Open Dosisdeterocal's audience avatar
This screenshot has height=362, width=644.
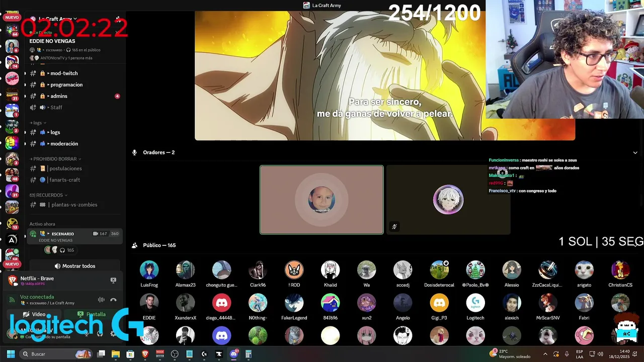(x=439, y=270)
